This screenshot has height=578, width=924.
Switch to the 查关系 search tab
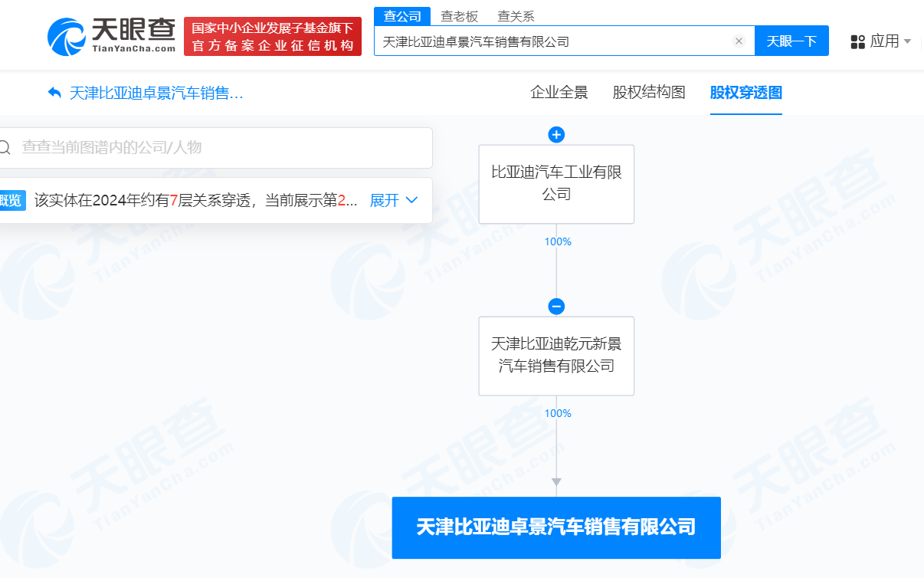click(516, 16)
